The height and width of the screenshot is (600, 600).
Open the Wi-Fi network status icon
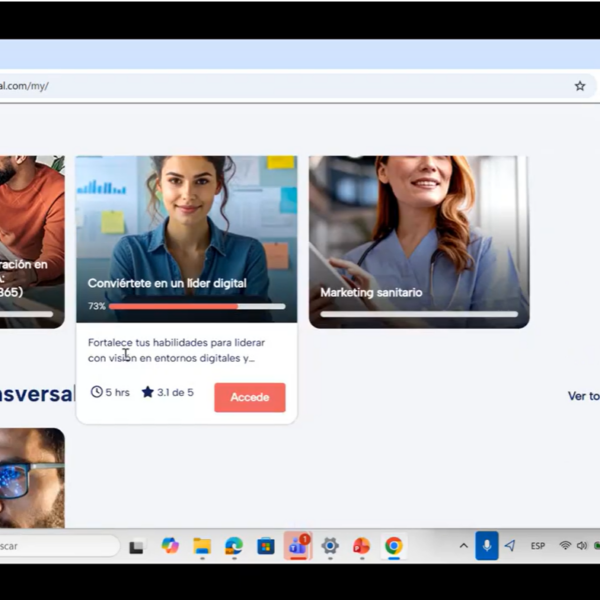pyautogui.click(x=565, y=546)
